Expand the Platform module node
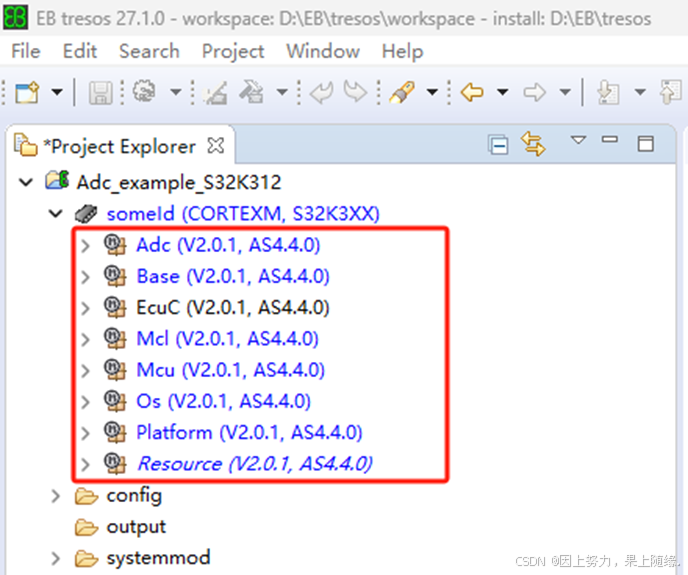 click(86, 433)
